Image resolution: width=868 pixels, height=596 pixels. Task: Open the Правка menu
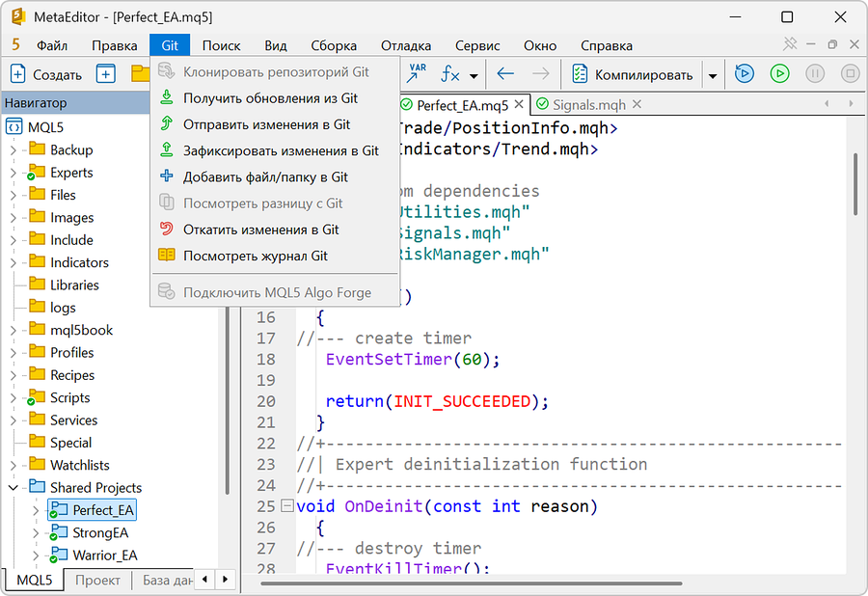point(115,45)
